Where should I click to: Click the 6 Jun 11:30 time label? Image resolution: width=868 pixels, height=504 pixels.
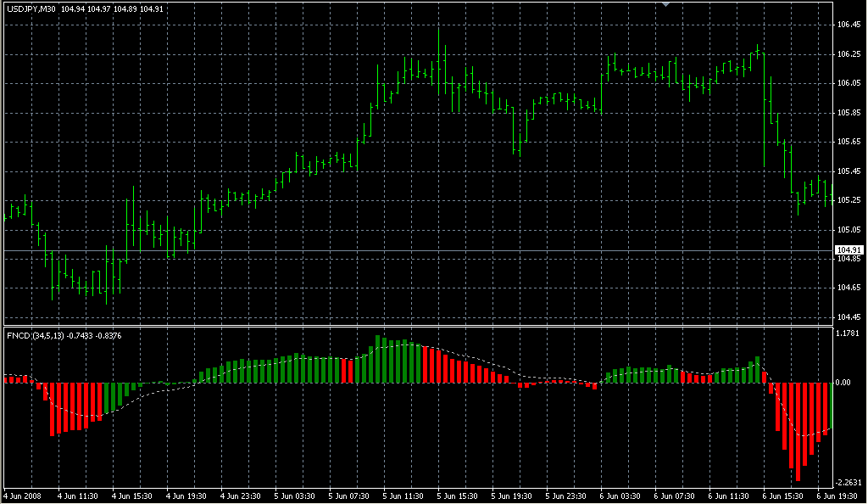(x=728, y=496)
